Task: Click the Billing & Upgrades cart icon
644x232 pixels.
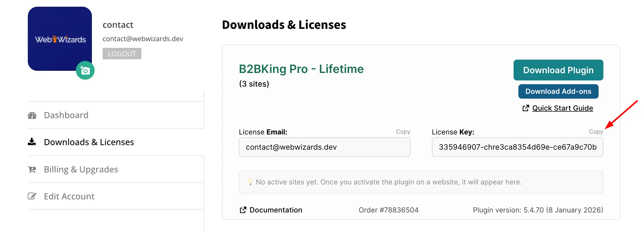Action: coord(32,169)
